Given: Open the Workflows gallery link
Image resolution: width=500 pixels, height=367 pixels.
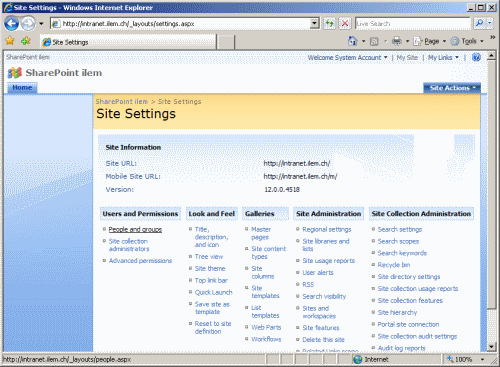Looking at the screenshot, I should (x=266, y=339).
